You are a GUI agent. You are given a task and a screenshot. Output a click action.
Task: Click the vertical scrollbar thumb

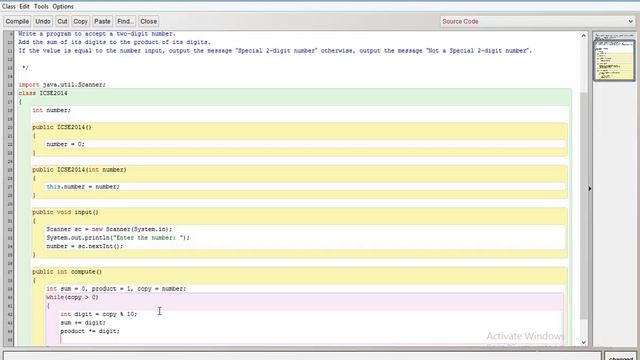(x=584, y=205)
